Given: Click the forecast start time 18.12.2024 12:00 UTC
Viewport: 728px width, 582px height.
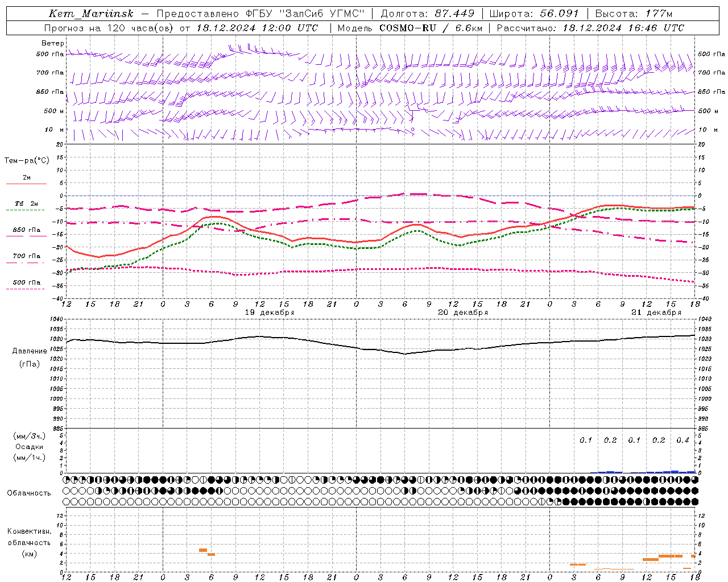Looking at the screenshot, I should point(257,28).
